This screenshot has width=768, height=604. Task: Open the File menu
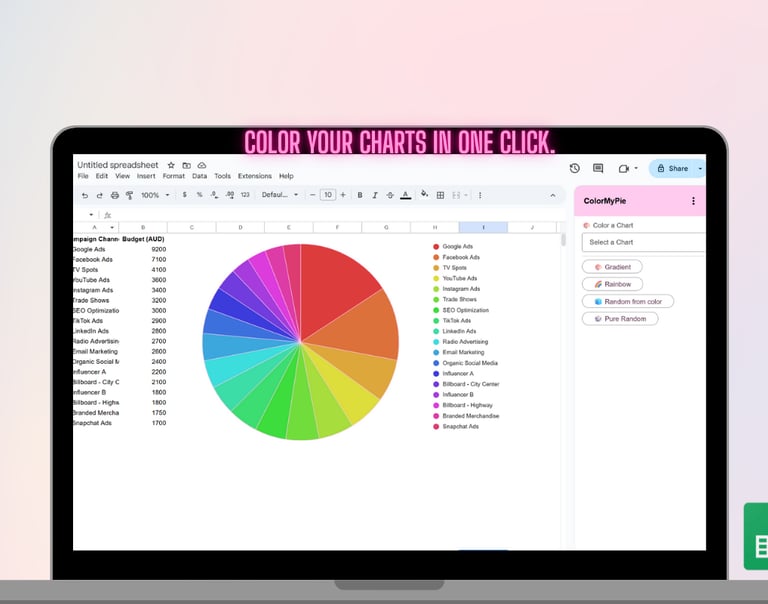pos(83,176)
